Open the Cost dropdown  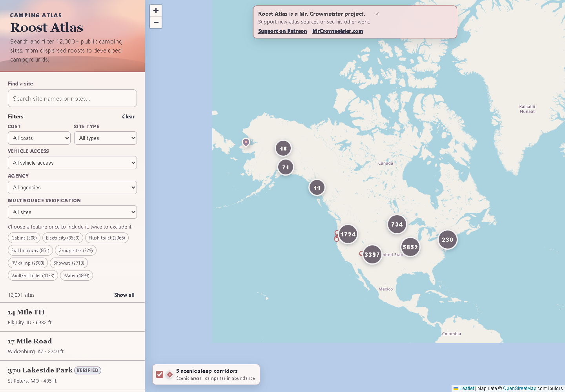[x=39, y=138]
